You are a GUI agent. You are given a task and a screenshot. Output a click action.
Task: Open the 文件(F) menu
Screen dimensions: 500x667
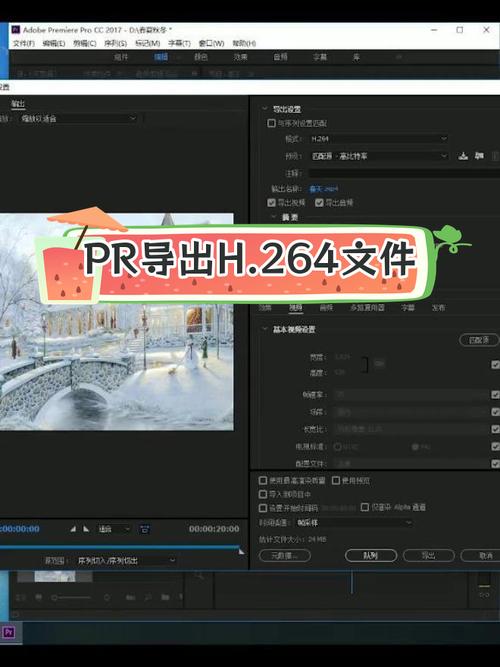point(23,43)
